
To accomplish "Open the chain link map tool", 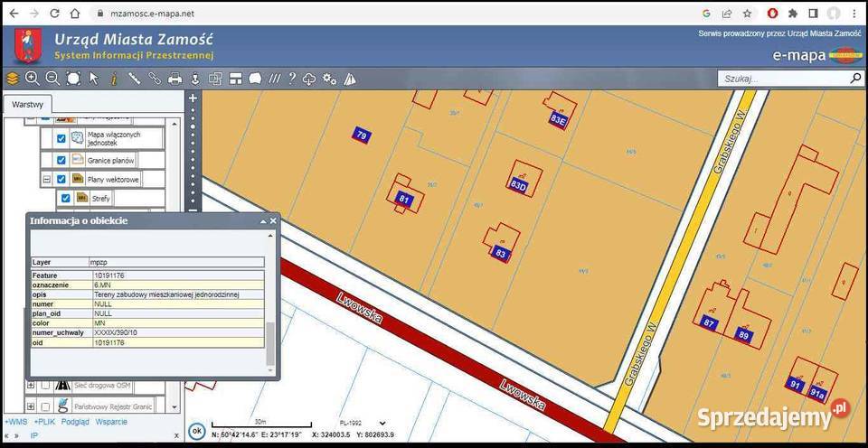I will (155, 79).
